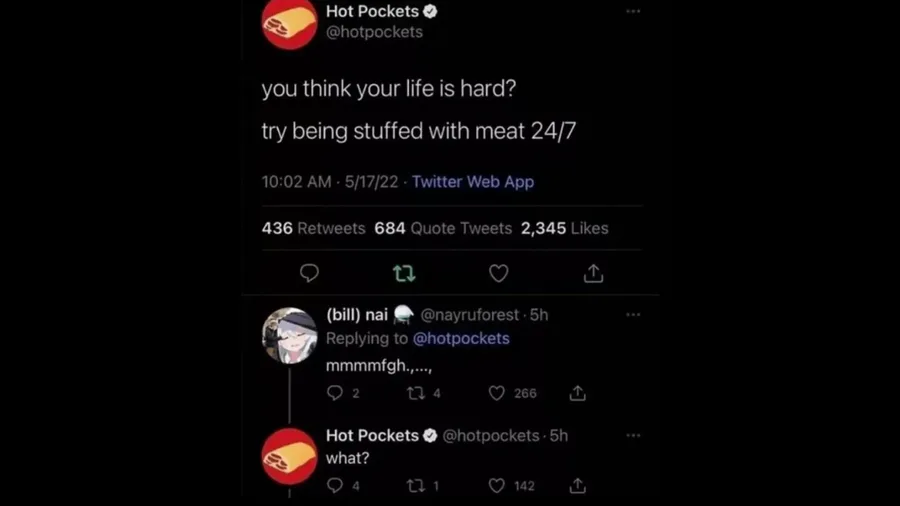The image size is (900, 506).
Task: Retweet the "what?" reply
Action: click(x=416, y=486)
